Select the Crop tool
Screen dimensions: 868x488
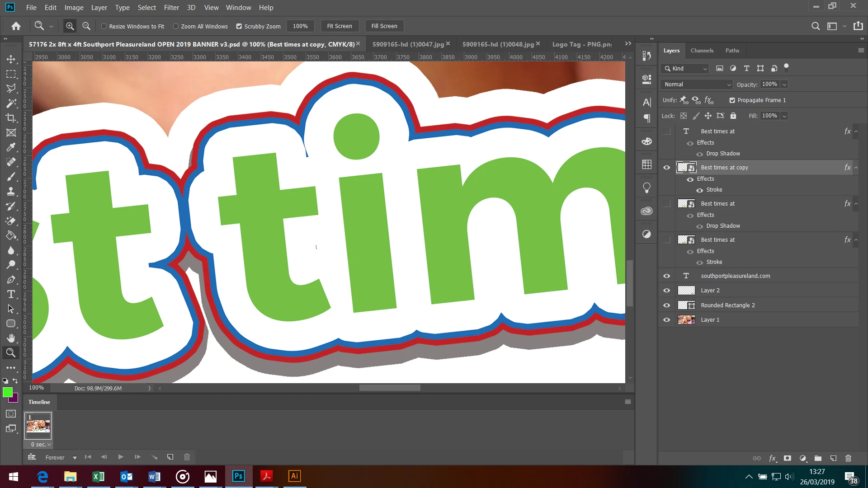pyautogui.click(x=11, y=118)
